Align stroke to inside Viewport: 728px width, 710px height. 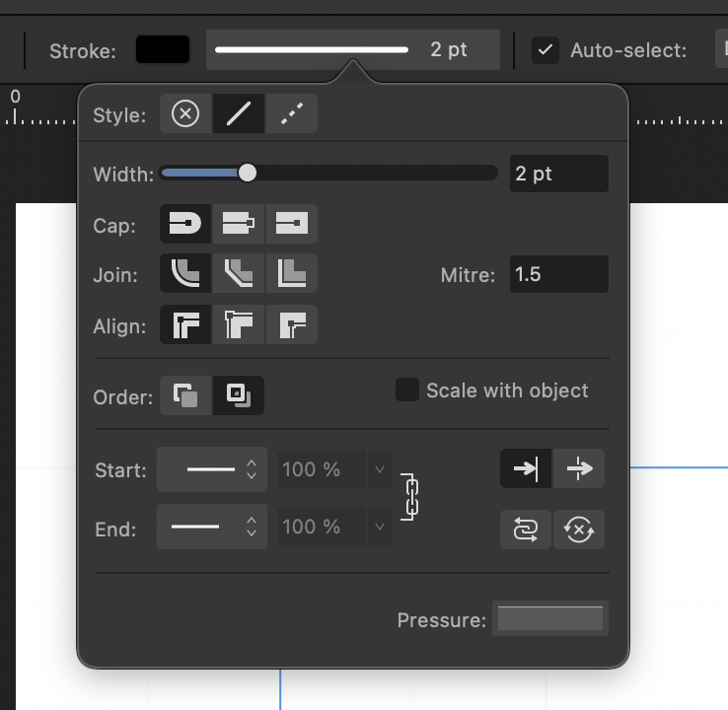(x=239, y=324)
